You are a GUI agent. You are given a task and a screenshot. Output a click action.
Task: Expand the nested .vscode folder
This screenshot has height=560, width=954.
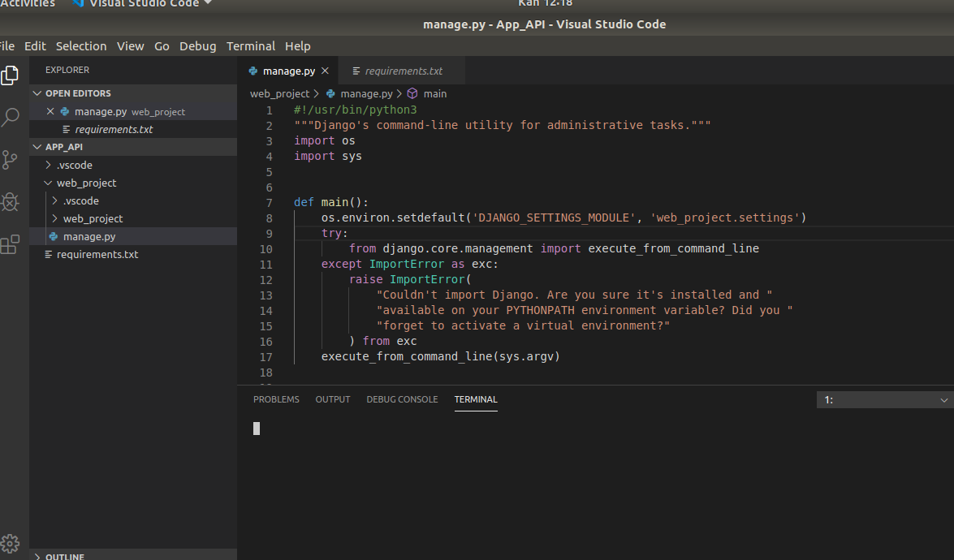(54, 200)
